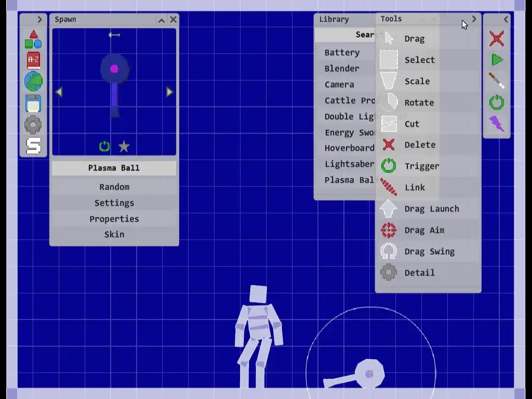The width and height of the screenshot is (532, 399).
Task: Click the green power trigger icon in right toolbar
Action: pyautogui.click(x=497, y=102)
